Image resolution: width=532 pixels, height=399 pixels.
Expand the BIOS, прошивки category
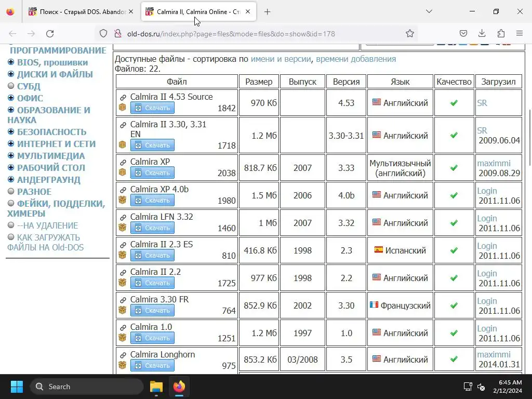click(x=11, y=62)
